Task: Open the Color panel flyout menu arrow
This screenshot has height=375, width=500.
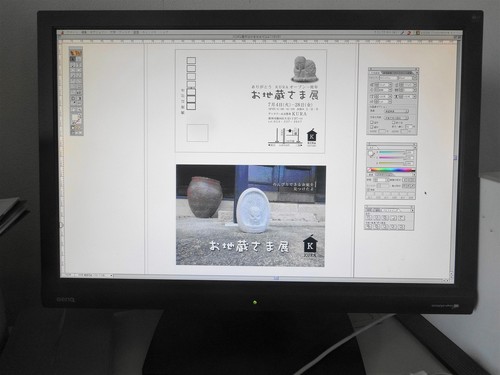Action: (x=414, y=147)
